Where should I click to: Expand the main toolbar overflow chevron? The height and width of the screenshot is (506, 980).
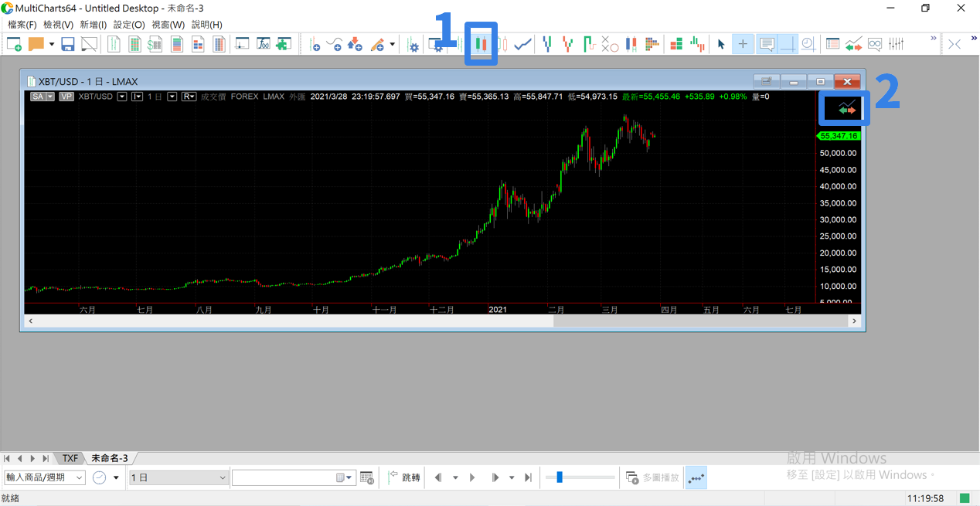tap(933, 38)
